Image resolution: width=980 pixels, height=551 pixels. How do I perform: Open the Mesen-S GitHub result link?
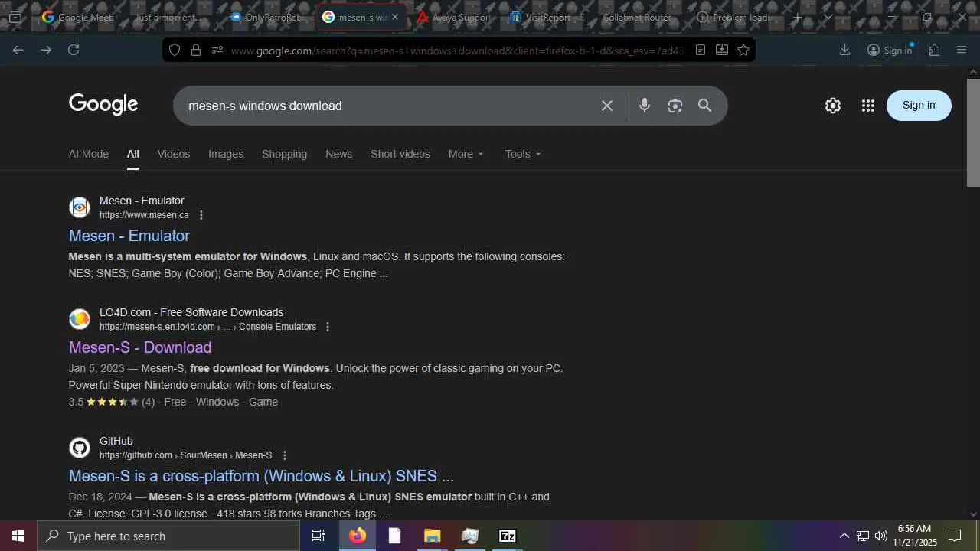(x=261, y=476)
